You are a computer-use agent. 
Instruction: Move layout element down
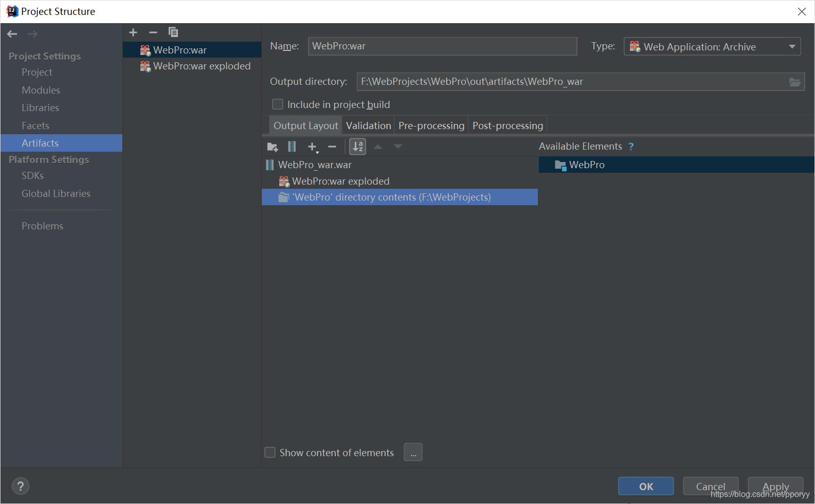pos(398,147)
